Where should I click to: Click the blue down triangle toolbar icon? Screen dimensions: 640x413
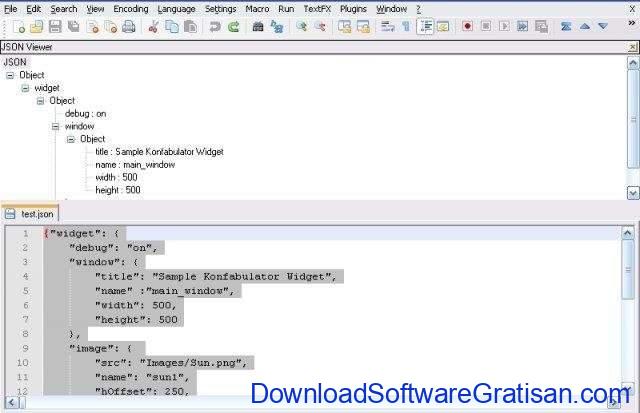pos(603,27)
